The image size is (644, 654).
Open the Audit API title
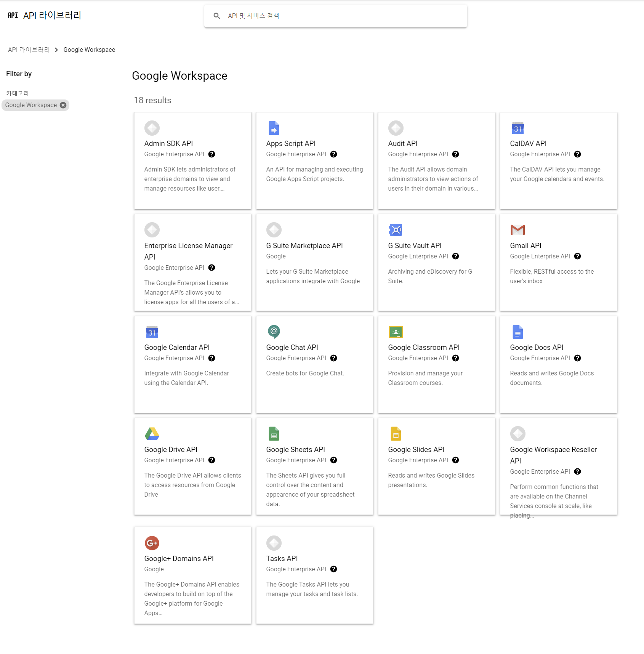pos(403,143)
